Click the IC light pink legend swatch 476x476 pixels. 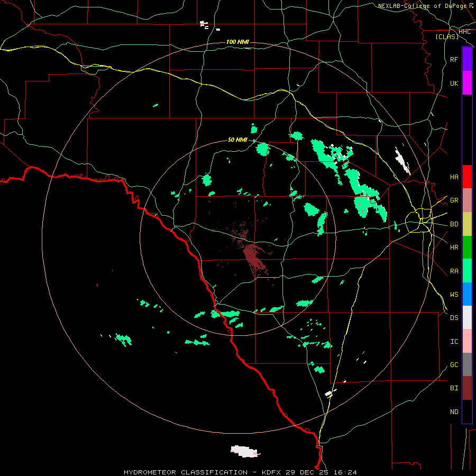coord(467,341)
